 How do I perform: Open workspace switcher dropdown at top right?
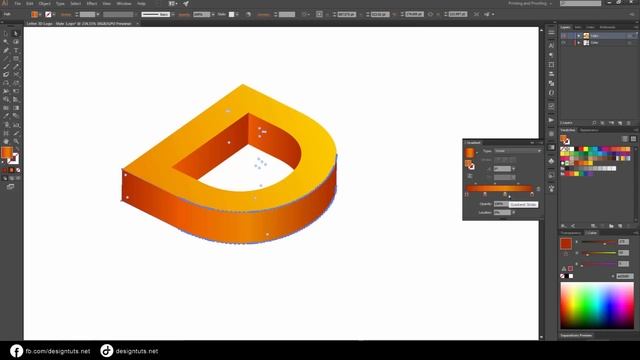tap(530, 4)
